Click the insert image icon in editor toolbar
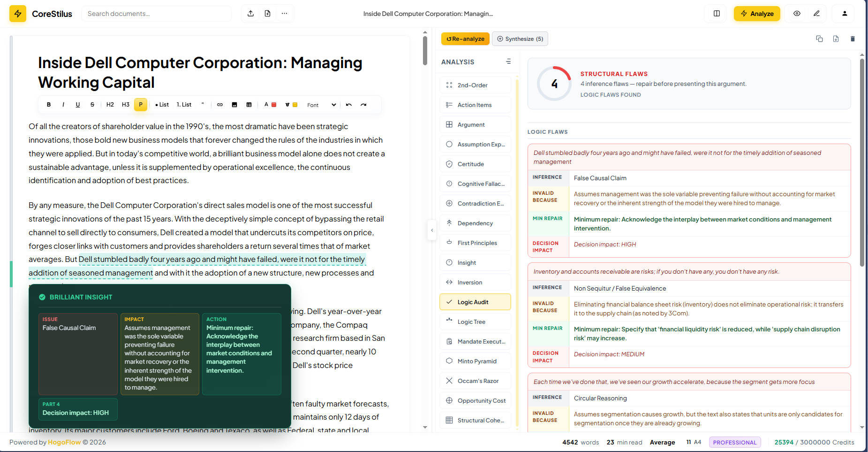Image resolution: width=868 pixels, height=452 pixels. pos(234,104)
